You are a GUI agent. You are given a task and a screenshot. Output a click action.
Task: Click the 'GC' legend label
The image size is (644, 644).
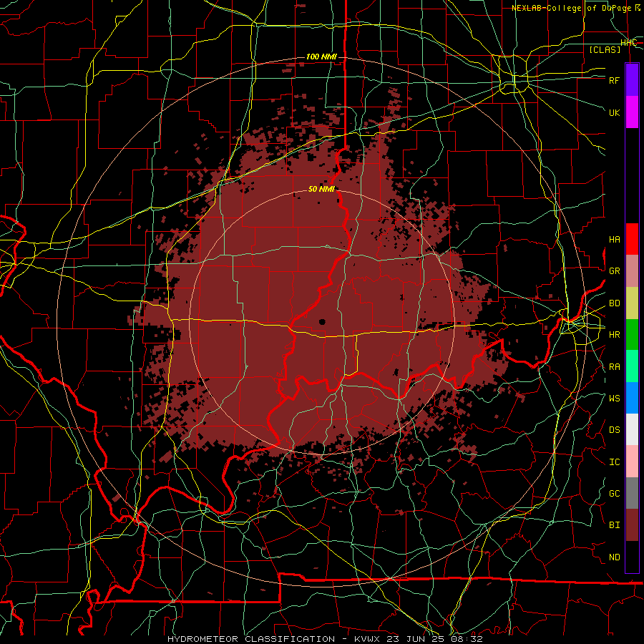(x=614, y=494)
